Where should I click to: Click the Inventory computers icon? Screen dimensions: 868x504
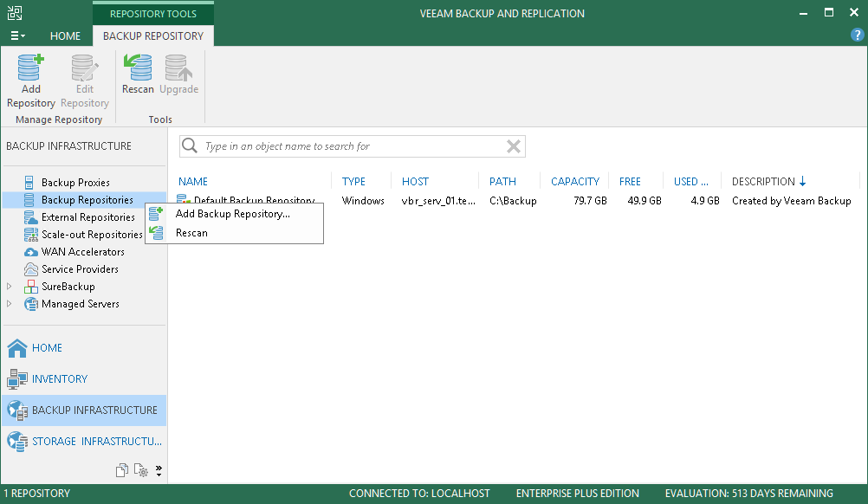click(x=17, y=379)
